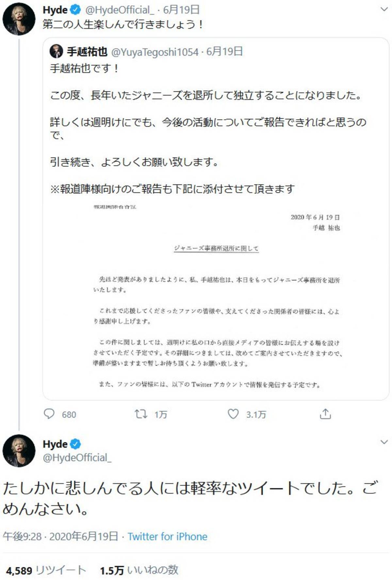Click verified badge on Hyde's reply tweet
Viewport: 392px width, 580px height.
tap(75, 444)
